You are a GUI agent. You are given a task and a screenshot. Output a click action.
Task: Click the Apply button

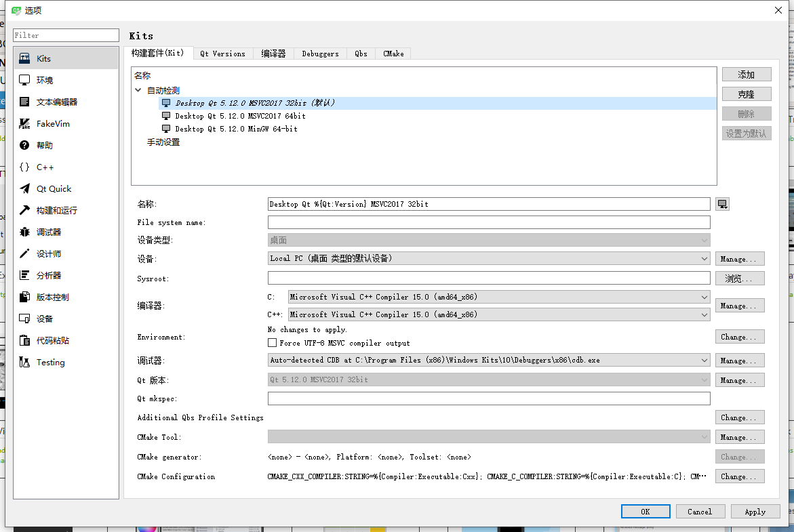755,511
